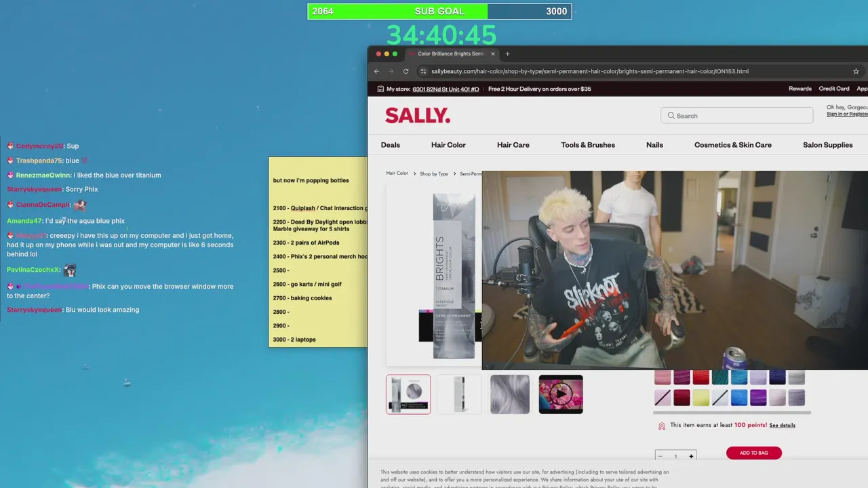Choose the steel gray swatch in the lower row
The height and width of the screenshot is (488, 868).
pyautogui.click(x=797, y=397)
